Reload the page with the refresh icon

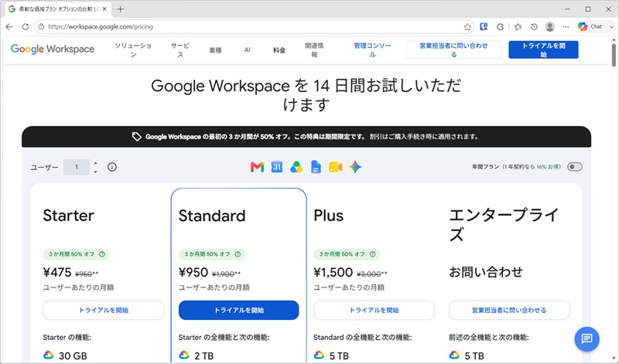[x=26, y=27]
